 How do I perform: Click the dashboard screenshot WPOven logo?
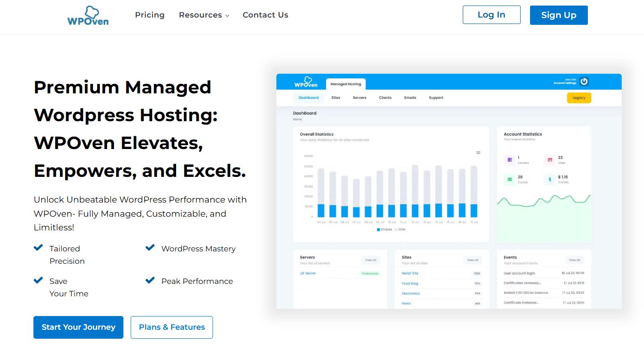(306, 82)
